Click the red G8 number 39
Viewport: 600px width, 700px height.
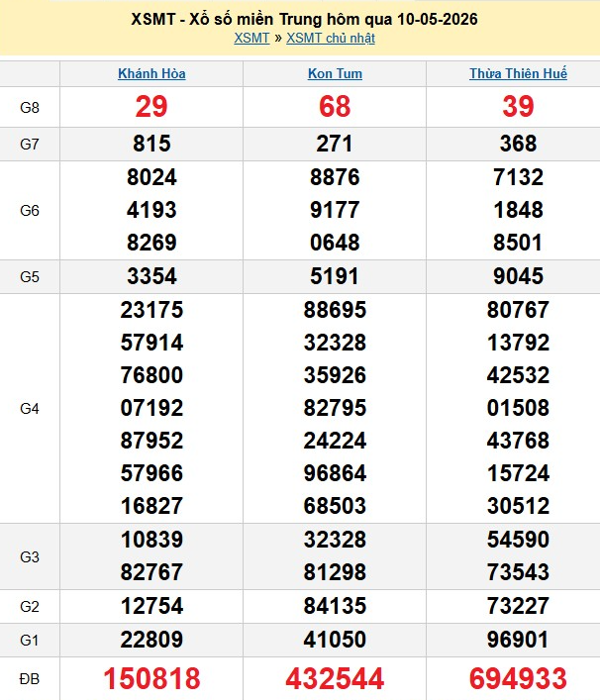pyautogui.click(x=518, y=107)
